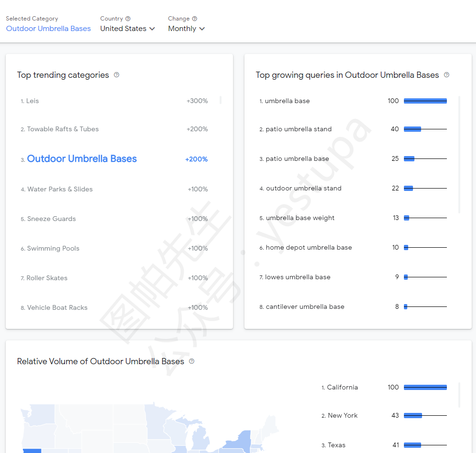
Task: Click the highlighted Outdoor Umbrella Bases list item
Action: [82, 159]
